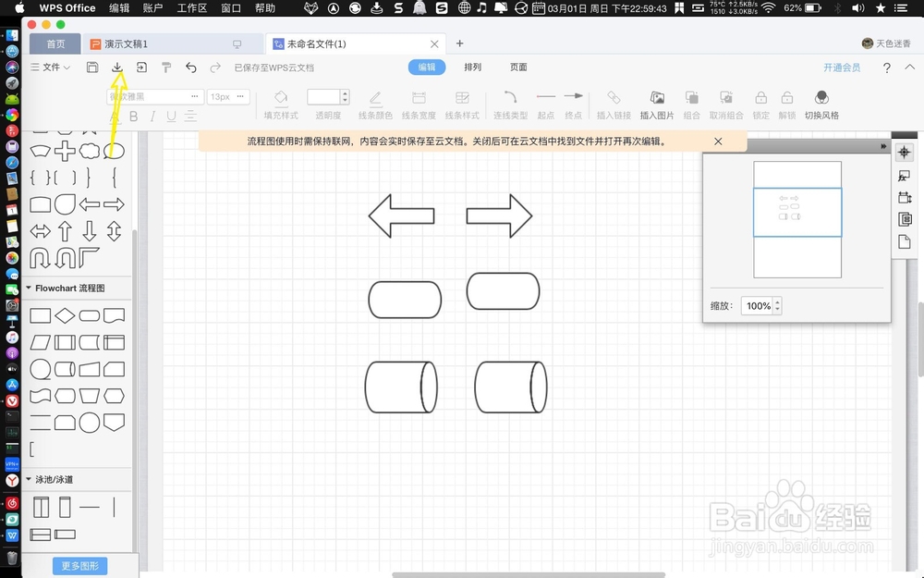924x578 pixels.
Task: Collapse the Flowchart 流程图 shapes section
Action: [30, 288]
